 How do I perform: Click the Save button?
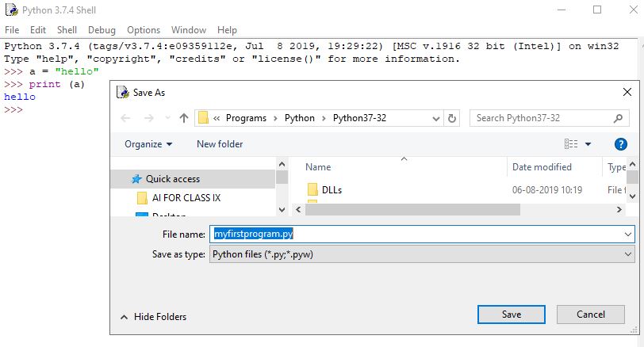[x=512, y=315]
